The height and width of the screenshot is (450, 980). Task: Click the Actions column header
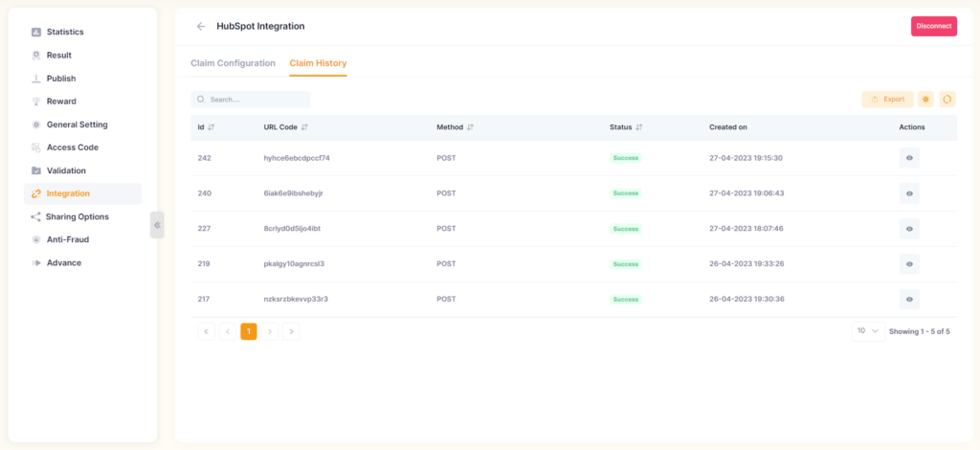coord(912,127)
